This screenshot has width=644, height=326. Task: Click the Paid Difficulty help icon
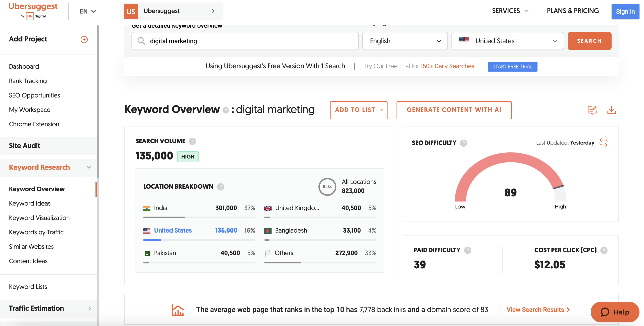point(467,250)
